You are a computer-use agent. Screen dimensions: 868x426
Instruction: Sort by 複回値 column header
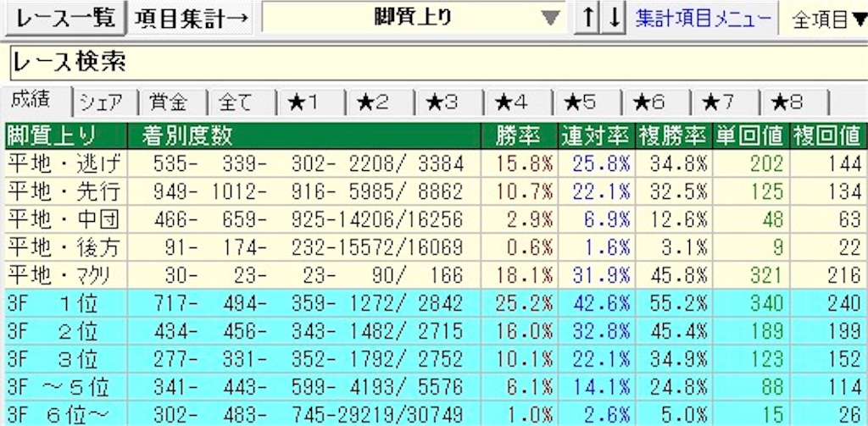point(827,136)
